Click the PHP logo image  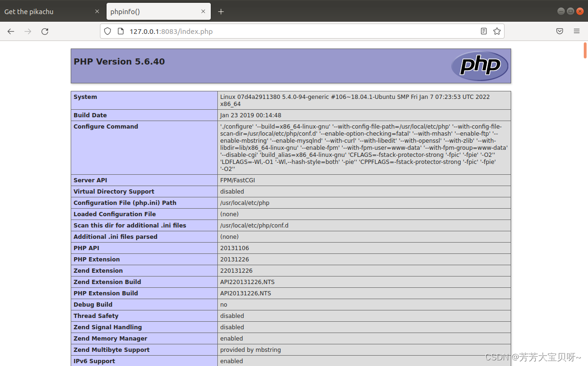tap(480, 65)
